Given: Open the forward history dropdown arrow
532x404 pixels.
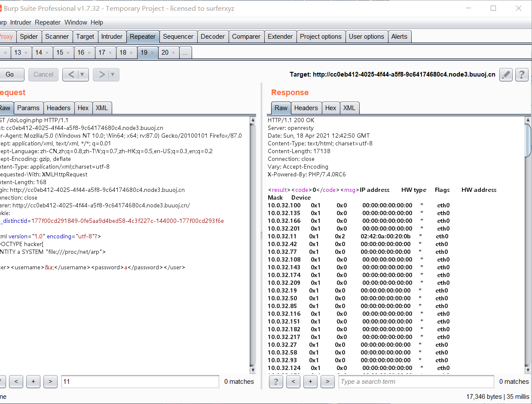Looking at the screenshot, I should 113,74.
